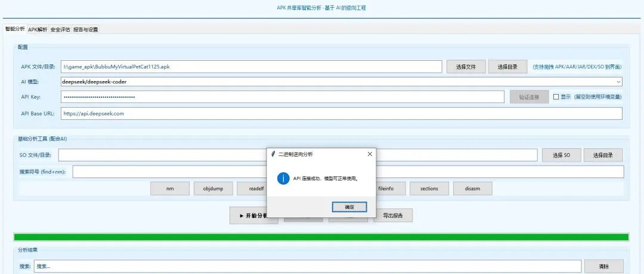Image resolution: width=644 pixels, height=274 pixels.
Task: Click the 清除 button beside search
Action: pyautogui.click(x=604, y=266)
